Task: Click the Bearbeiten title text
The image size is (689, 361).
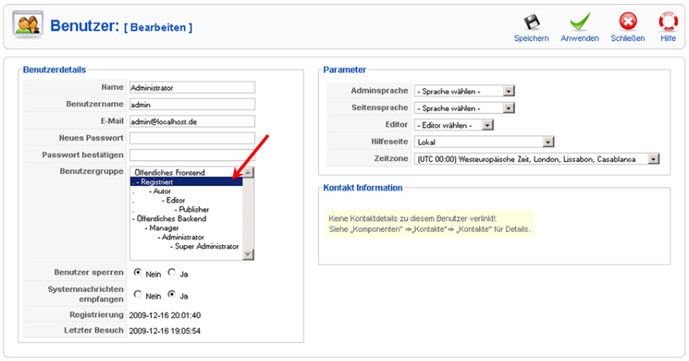Action: (158, 28)
